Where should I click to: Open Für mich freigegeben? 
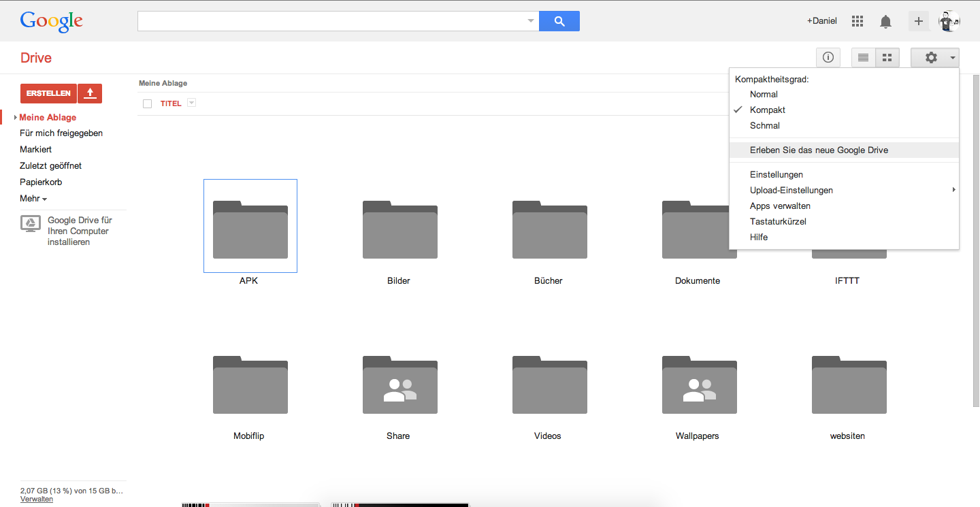pyautogui.click(x=61, y=133)
